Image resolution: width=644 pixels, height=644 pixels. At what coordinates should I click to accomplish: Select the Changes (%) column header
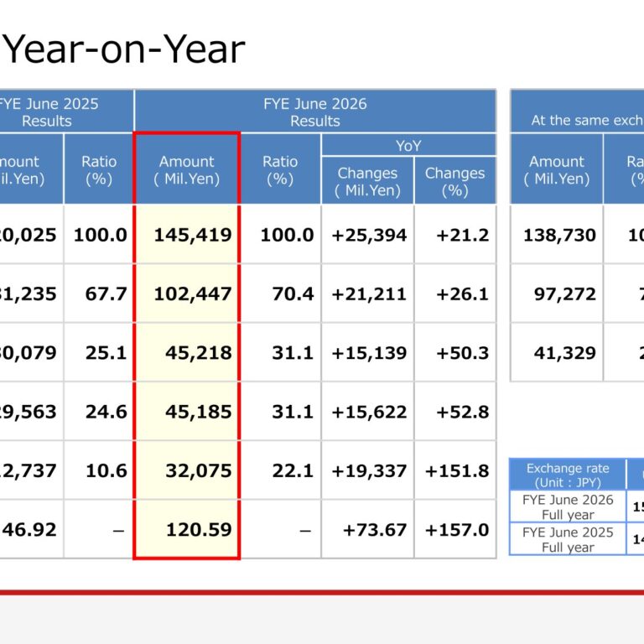point(455,181)
